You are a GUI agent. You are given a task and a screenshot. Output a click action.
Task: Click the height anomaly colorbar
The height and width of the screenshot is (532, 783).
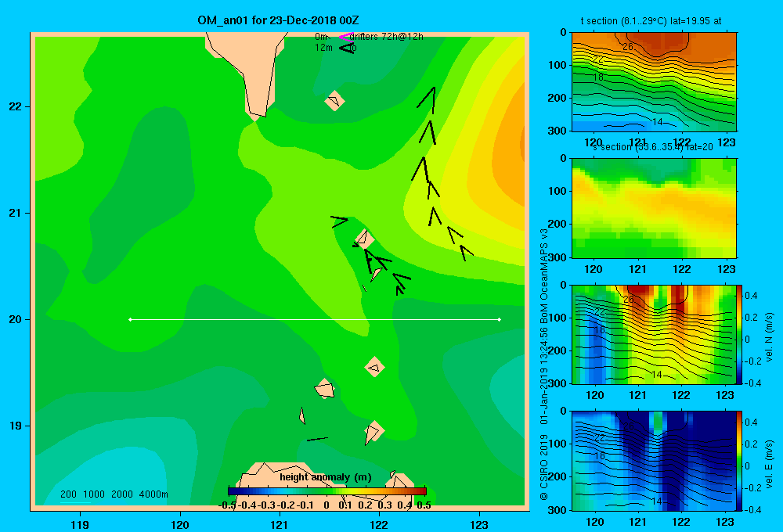327,491
